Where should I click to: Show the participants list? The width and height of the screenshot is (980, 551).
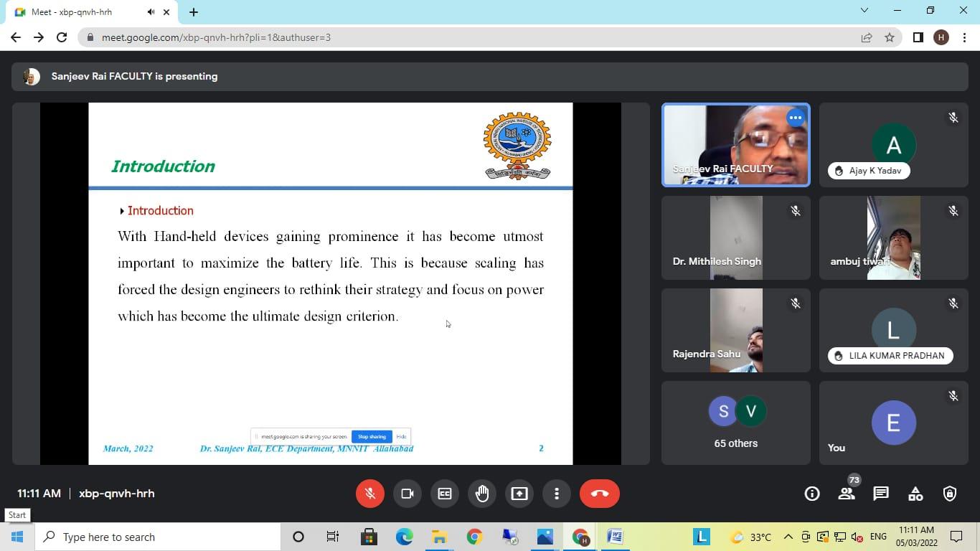coord(847,494)
